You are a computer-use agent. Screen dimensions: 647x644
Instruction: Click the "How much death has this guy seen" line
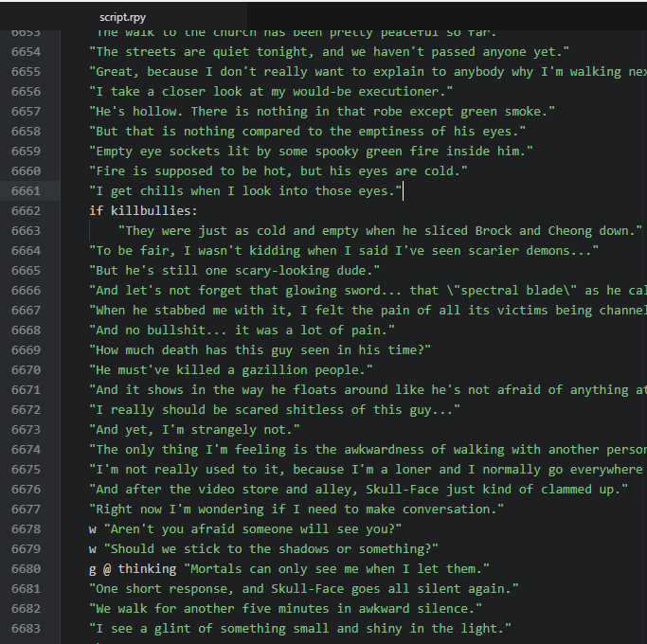[x=260, y=350]
